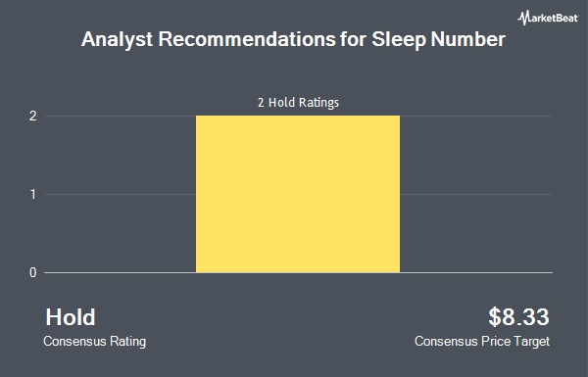Click the gridline at value 1

point(120,194)
